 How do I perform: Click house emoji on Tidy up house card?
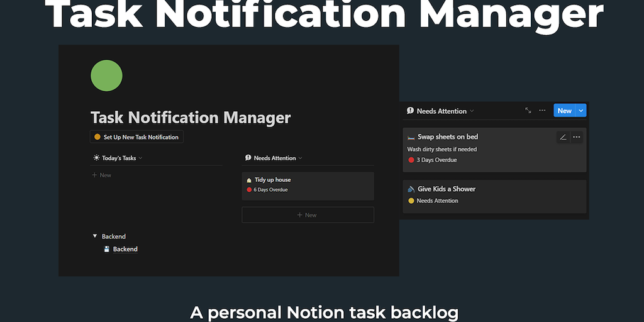click(x=249, y=180)
